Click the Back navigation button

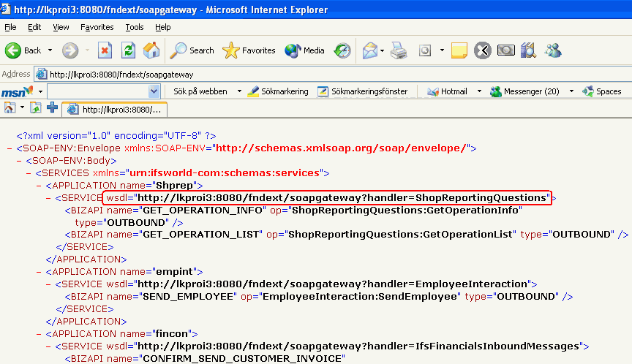point(23,50)
